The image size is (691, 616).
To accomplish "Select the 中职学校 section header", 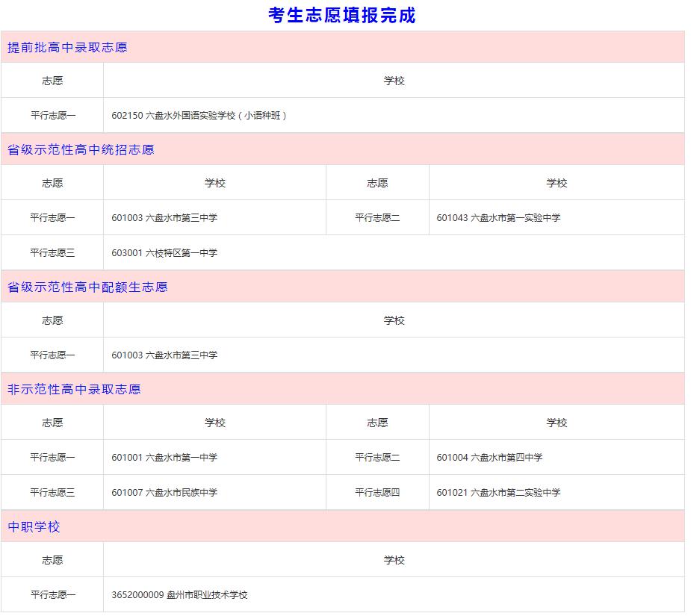I will pos(34,527).
